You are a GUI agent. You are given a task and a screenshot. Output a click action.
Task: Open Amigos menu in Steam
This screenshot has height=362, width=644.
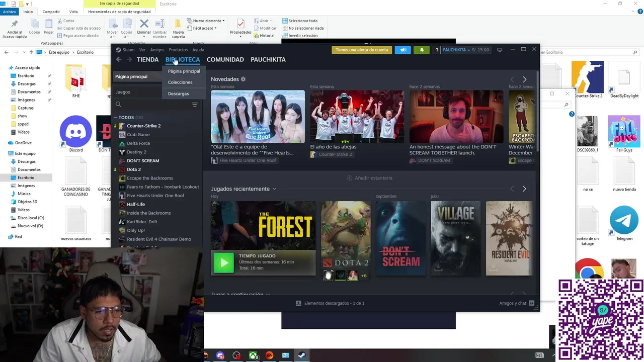coord(157,50)
